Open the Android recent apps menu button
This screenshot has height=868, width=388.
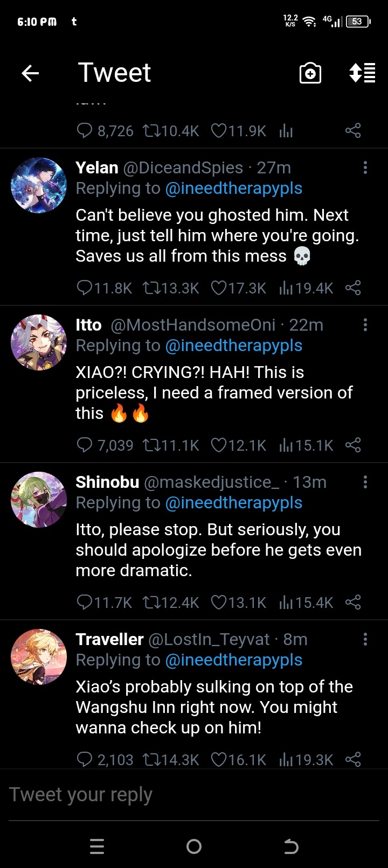97,846
